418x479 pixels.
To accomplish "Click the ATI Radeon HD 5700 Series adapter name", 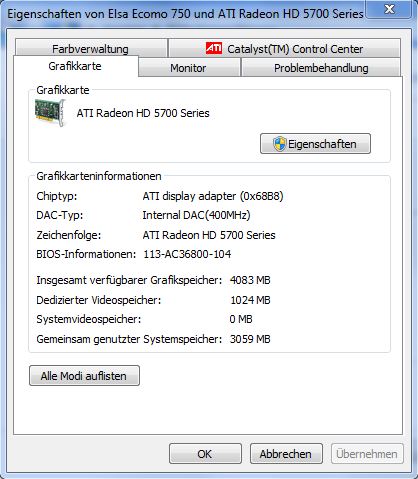I will 143,113.
